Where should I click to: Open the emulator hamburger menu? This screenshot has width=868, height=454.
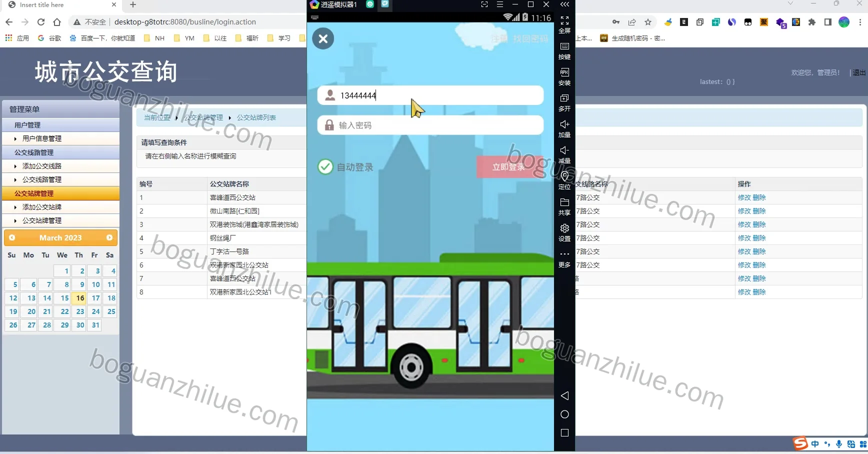tap(499, 4)
